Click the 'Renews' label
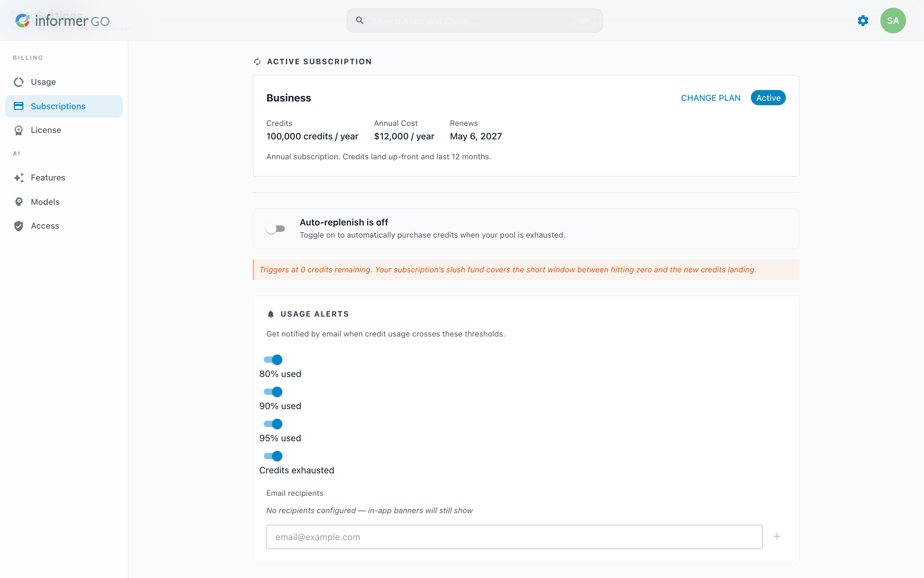 tap(464, 123)
